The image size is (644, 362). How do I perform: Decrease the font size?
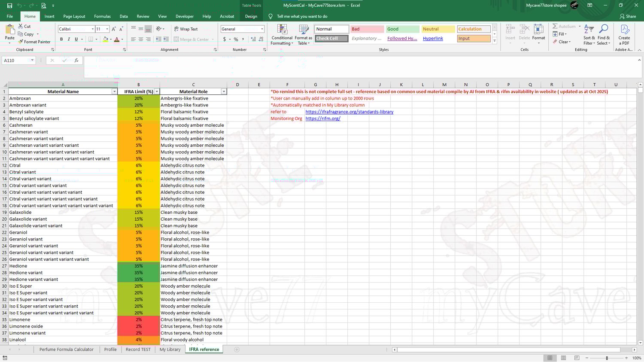(x=121, y=29)
